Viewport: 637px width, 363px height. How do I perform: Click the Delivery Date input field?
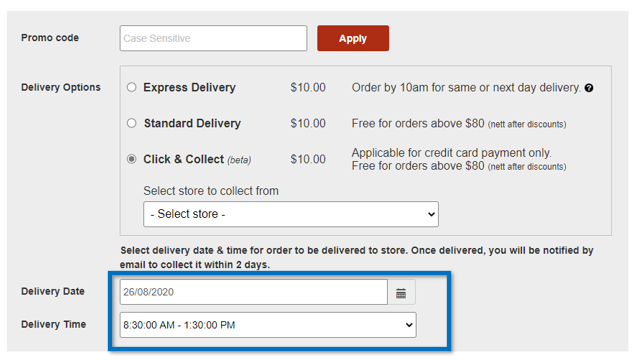click(254, 292)
